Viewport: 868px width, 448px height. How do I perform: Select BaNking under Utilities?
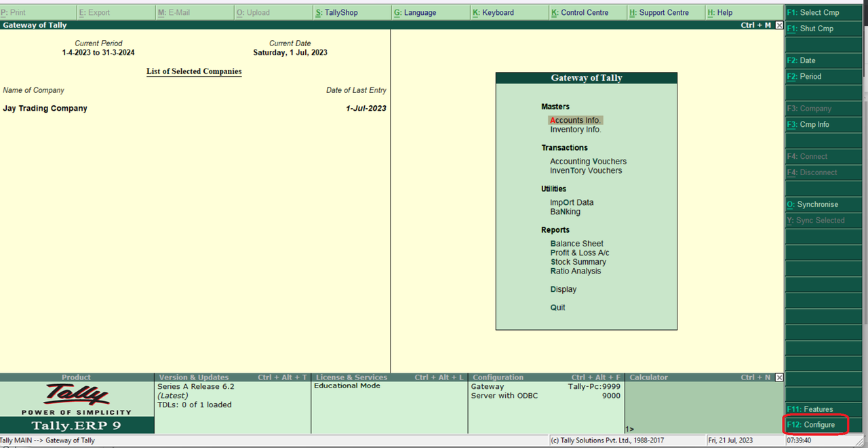[x=565, y=212]
